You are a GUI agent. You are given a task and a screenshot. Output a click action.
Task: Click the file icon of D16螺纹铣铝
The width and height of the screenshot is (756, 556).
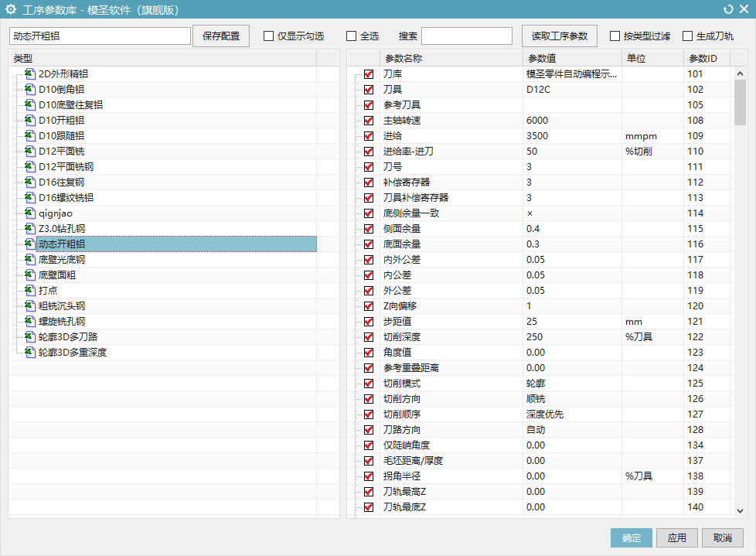pyautogui.click(x=30, y=197)
